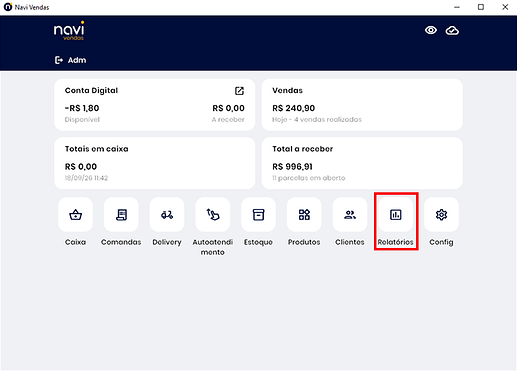Open the Produtos grid icon
517x371 pixels.
point(304,215)
